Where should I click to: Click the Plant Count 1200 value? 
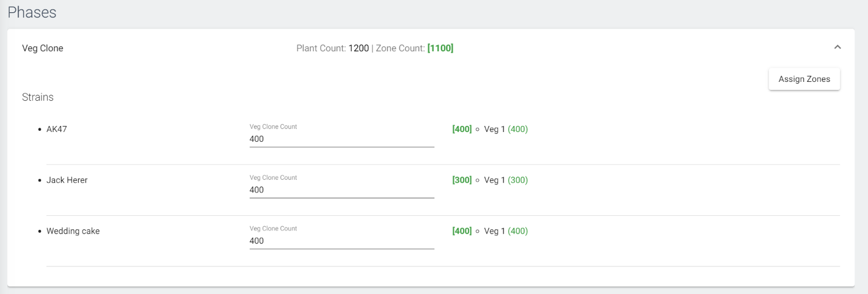click(359, 48)
